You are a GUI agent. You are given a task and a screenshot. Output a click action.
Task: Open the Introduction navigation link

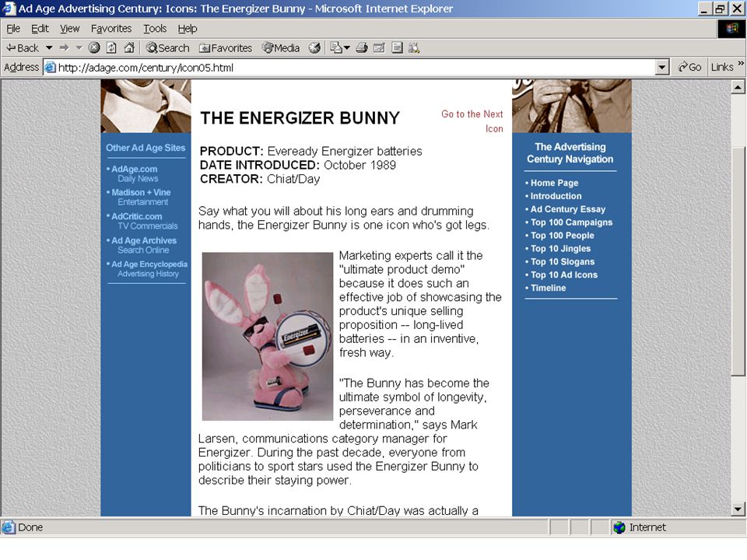coord(556,196)
